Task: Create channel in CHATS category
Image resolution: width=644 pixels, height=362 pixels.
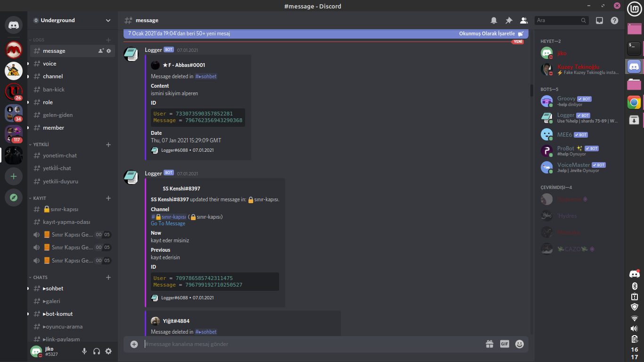Action: click(x=108, y=277)
